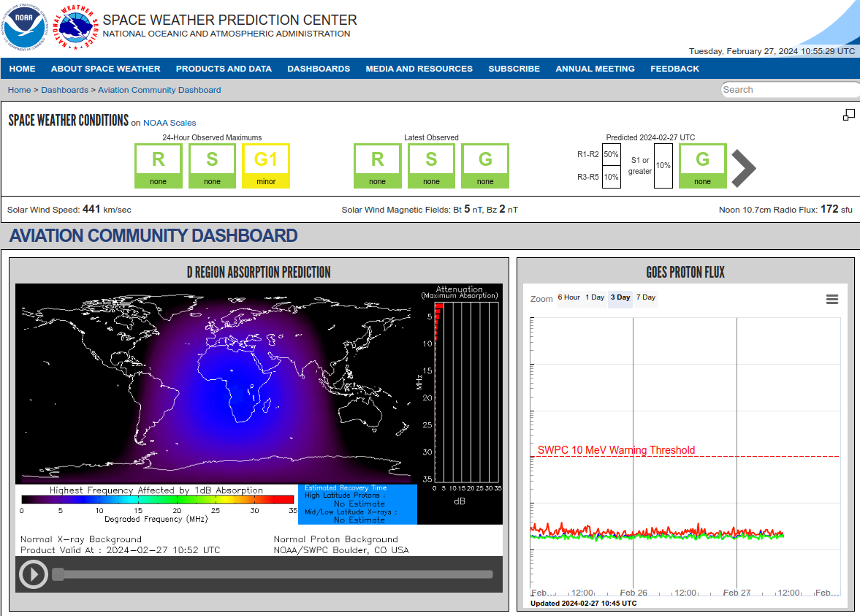Open the SUBSCRIBE menu item
The image size is (860, 616).
[514, 69]
